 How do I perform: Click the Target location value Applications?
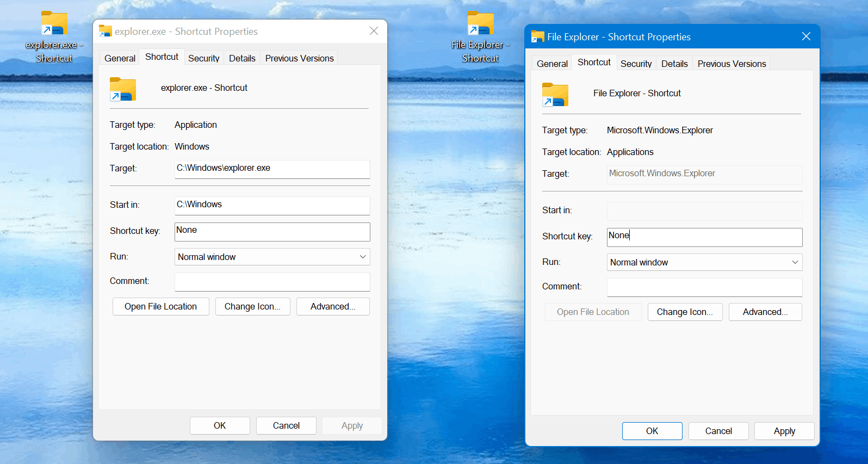pos(630,152)
